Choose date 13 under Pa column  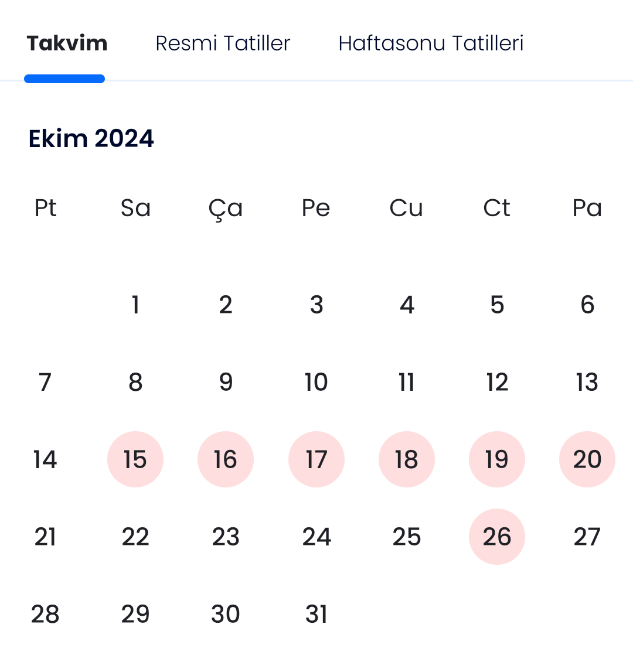(587, 382)
